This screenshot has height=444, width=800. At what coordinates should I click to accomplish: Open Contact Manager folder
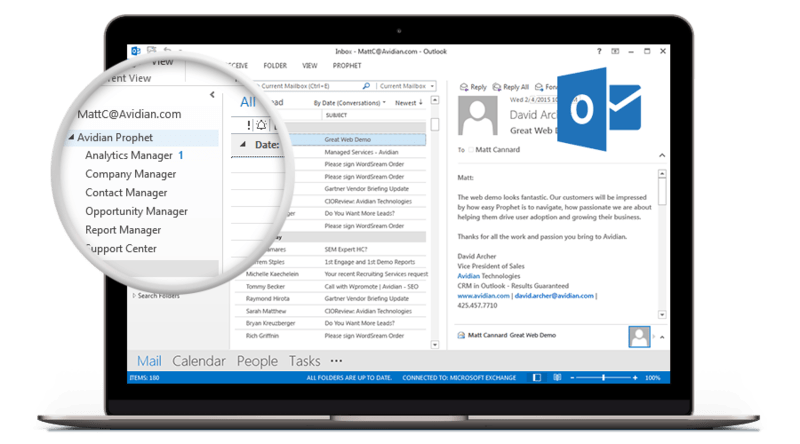(x=126, y=192)
